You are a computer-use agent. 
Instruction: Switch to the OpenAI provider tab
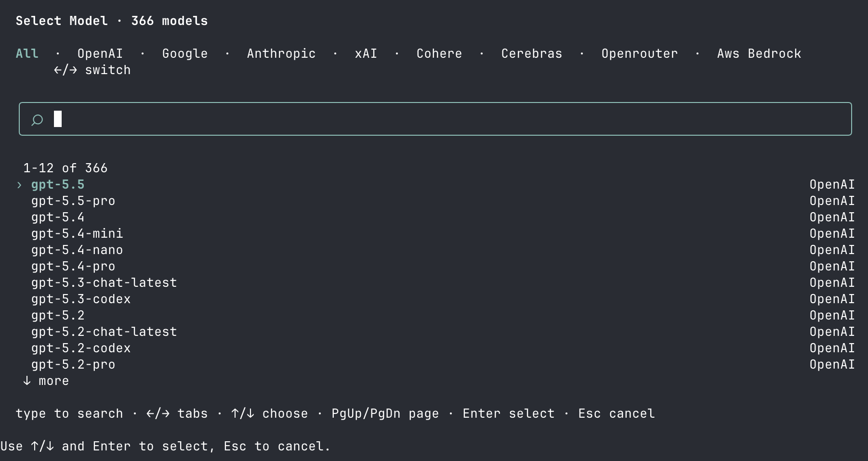pyautogui.click(x=100, y=53)
